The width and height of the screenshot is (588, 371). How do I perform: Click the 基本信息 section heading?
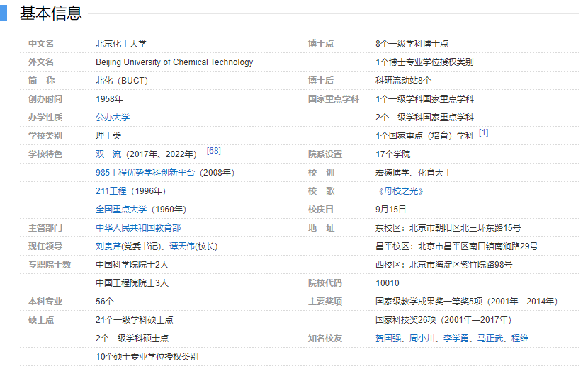point(50,13)
